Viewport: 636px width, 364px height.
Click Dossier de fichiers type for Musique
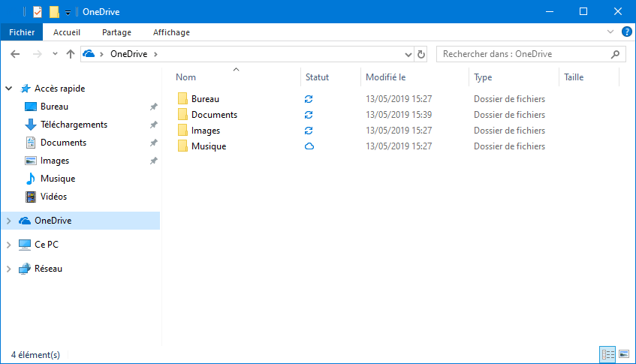pos(509,146)
